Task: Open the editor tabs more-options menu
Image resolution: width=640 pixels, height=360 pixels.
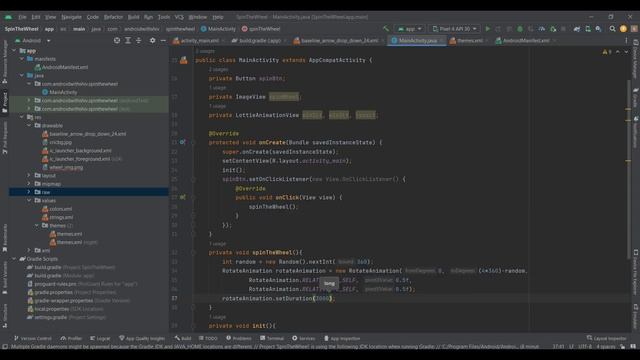Action: tap(626, 40)
